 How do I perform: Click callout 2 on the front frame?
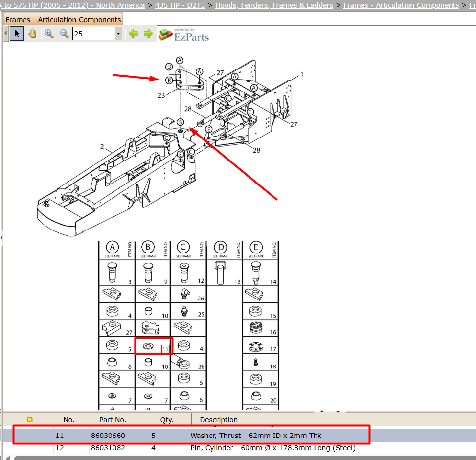[102, 147]
